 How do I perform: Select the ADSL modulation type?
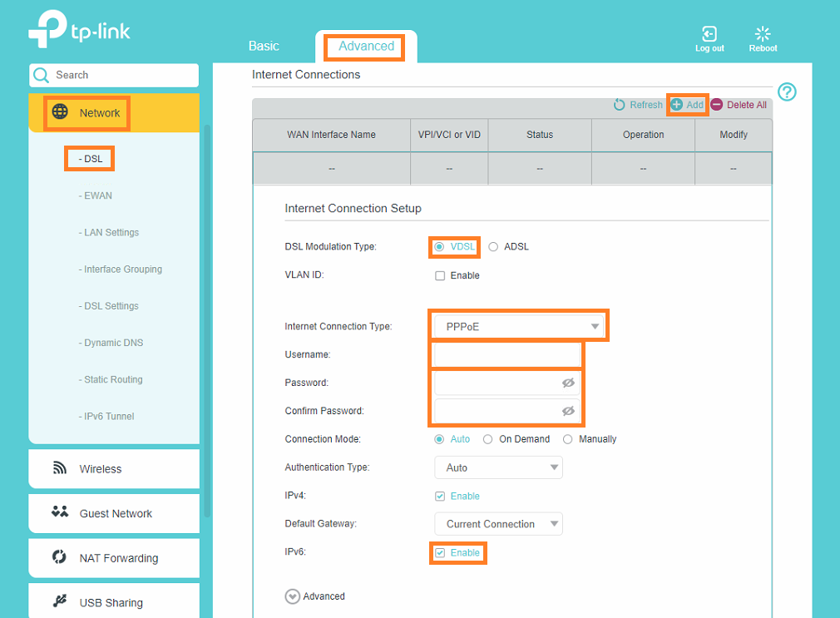coord(495,246)
